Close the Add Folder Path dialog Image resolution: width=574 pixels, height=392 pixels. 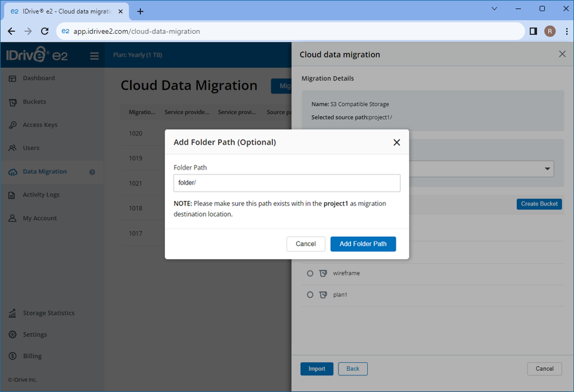[x=396, y=142]
